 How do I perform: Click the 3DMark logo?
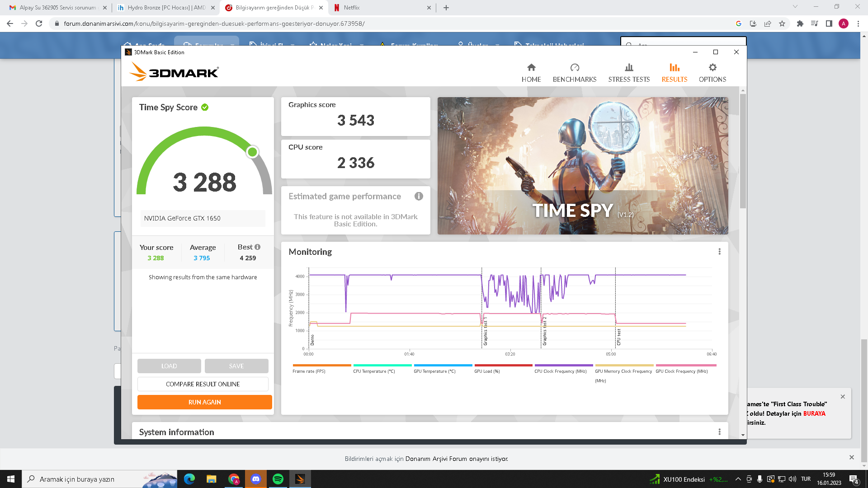pyautogui.click(x=174, y=72)
